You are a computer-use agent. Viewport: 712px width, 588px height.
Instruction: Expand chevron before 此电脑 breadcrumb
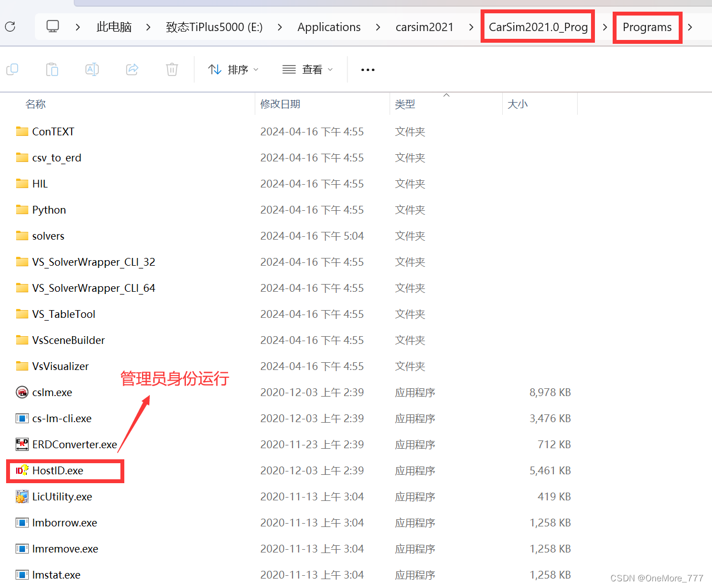(x=78, y=27)
